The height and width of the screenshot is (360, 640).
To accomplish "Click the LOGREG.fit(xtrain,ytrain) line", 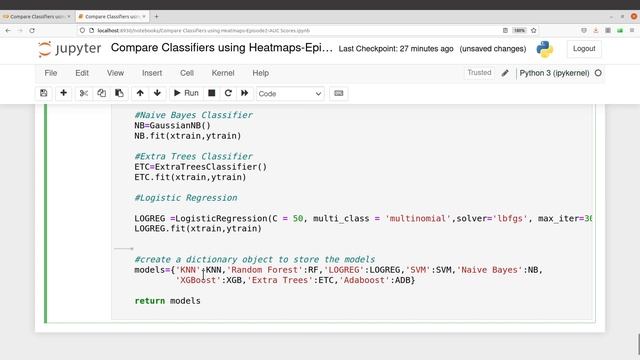I will point(198,229).
